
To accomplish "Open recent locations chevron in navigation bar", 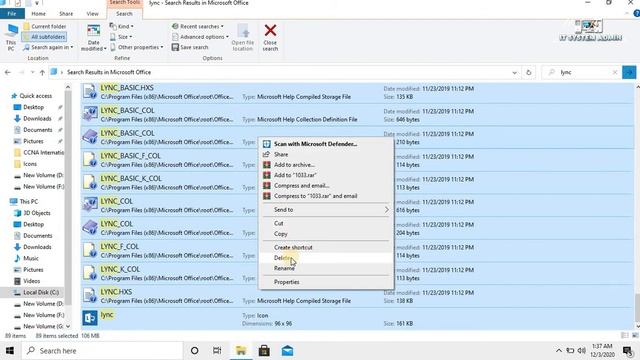I will coord(32,72).
